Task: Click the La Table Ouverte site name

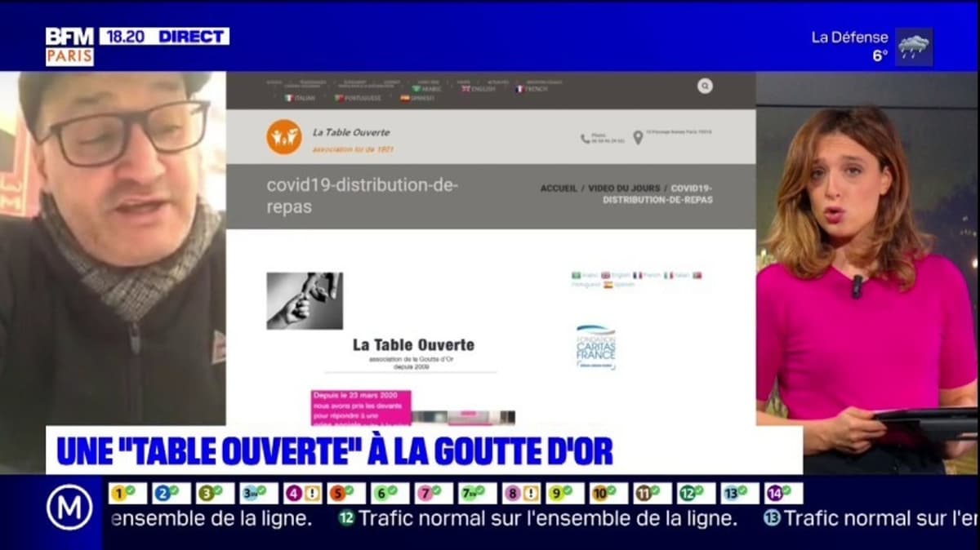Action: point(351,132)
